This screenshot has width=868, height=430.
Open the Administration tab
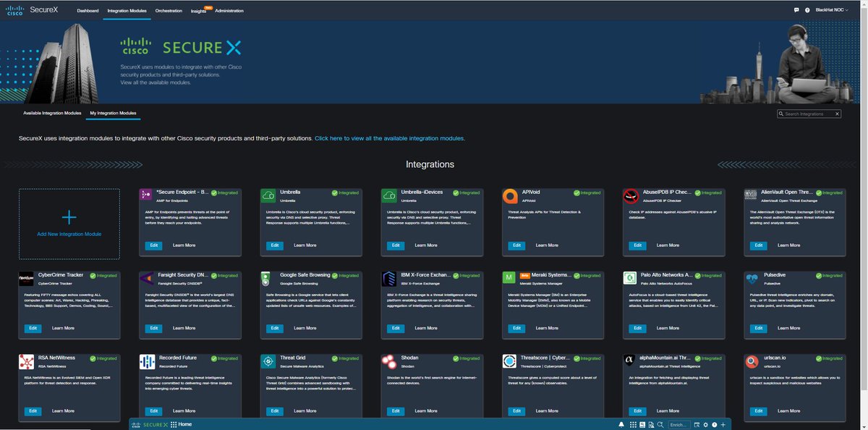(229, 11)
